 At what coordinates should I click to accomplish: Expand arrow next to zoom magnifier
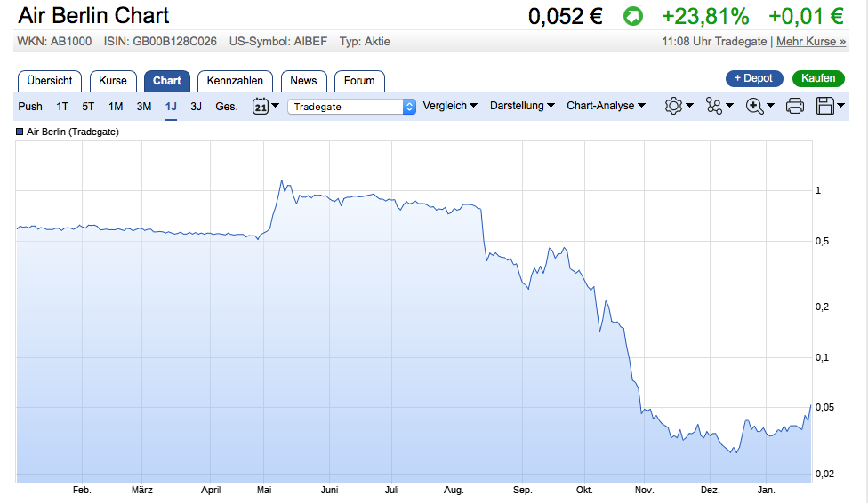point(770,105)
